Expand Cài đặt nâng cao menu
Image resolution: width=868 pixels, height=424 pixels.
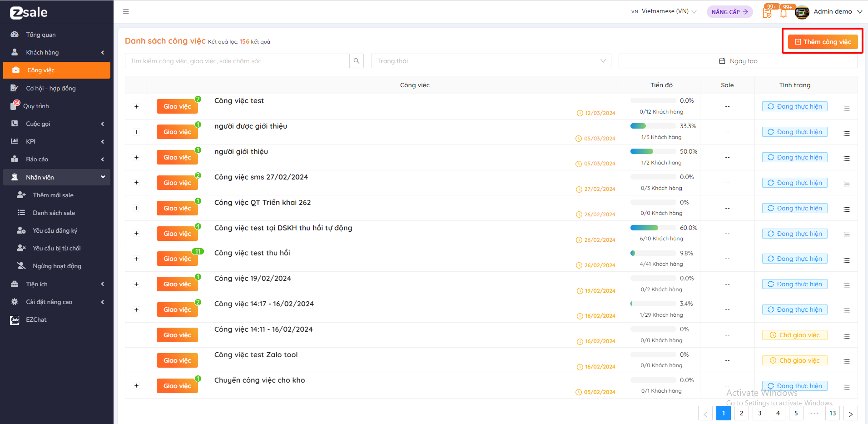[57, 302]
